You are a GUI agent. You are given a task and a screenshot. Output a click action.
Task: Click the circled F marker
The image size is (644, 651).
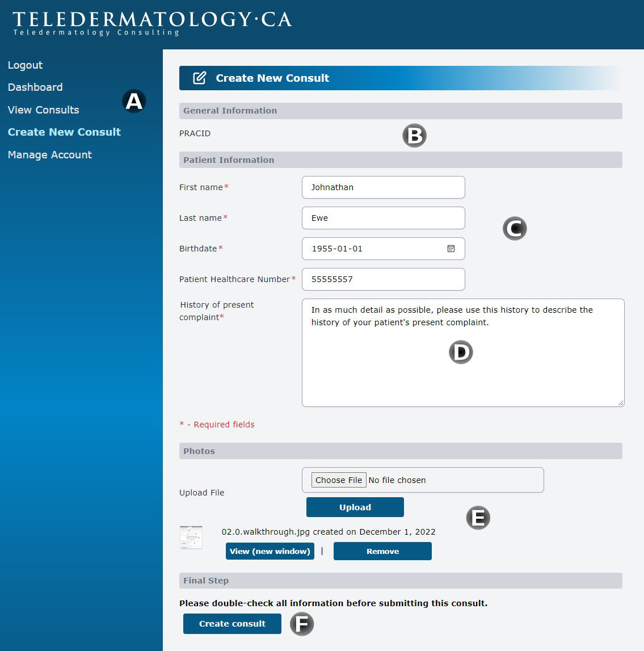tap(302, 624)
